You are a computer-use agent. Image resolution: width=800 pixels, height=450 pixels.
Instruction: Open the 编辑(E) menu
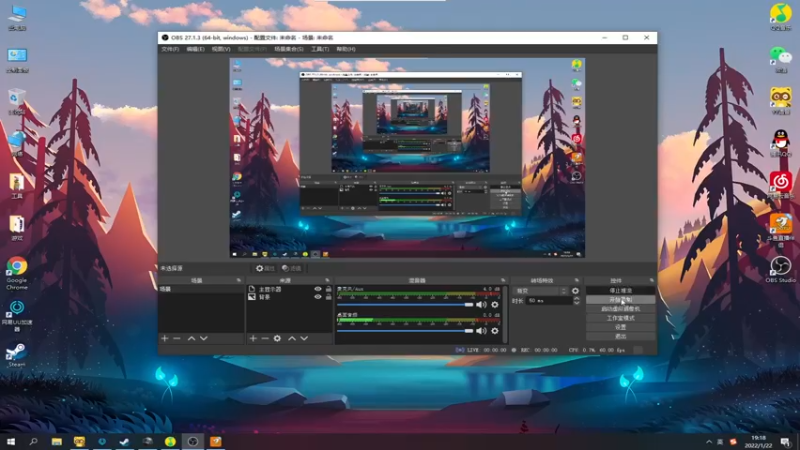(x=195, y=49)
